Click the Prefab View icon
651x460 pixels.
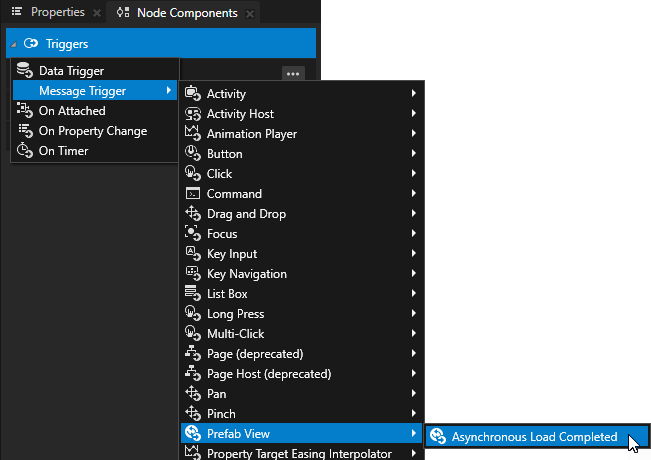click(x=193, y=434)
